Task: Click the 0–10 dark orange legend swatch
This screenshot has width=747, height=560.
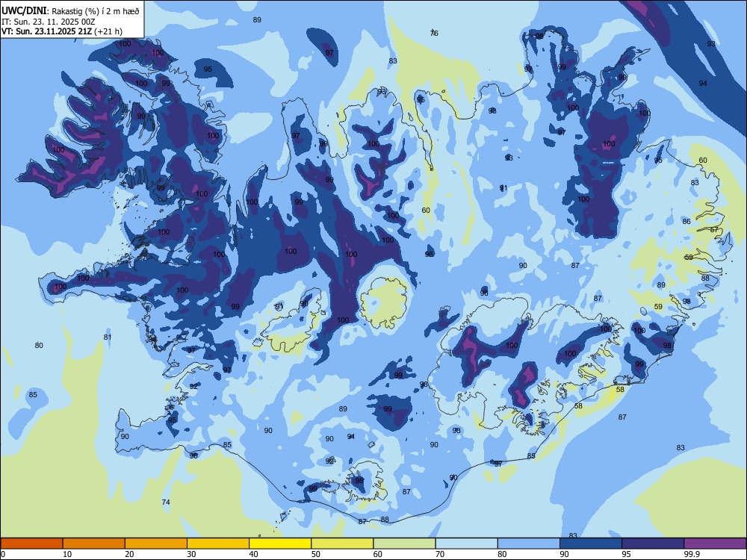Action: [31, 544]
